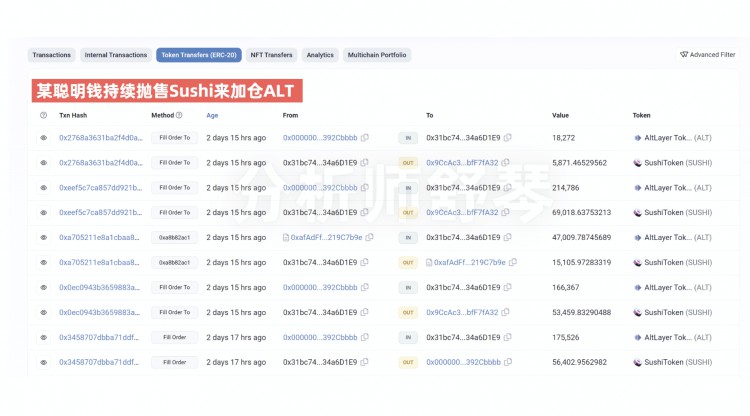Select the Token Transfers (ERC-20) tab

199,55
